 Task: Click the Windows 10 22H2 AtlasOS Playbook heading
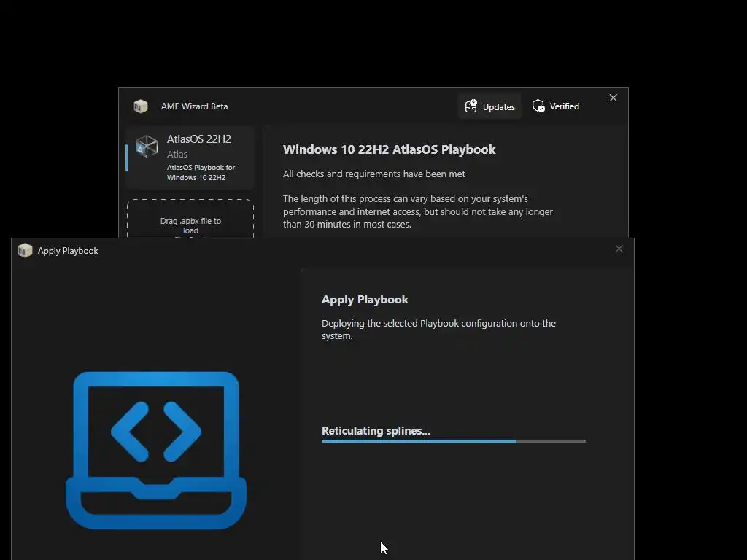tap(390, 149)
